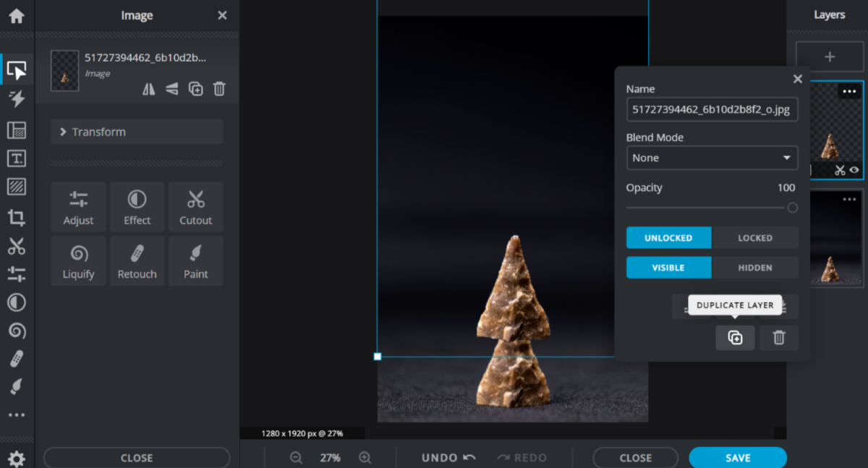The image size is (868, 468).
Task: Open the Cutout tool tile
Action: (x=195, y=207)
